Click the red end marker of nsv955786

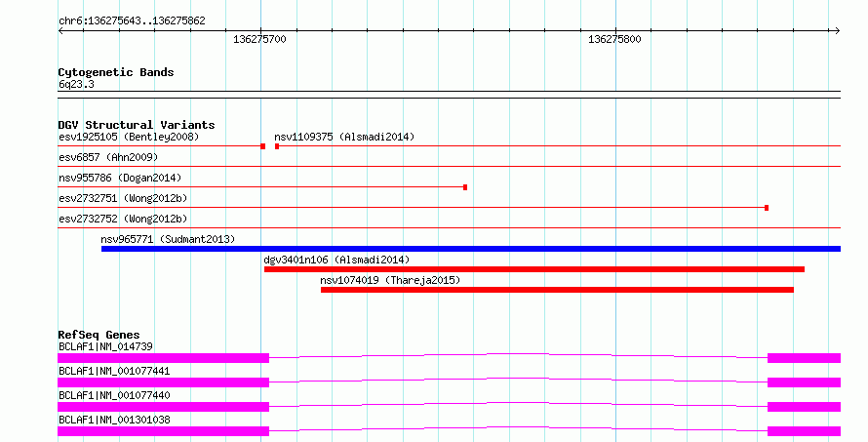coord(465,187)
